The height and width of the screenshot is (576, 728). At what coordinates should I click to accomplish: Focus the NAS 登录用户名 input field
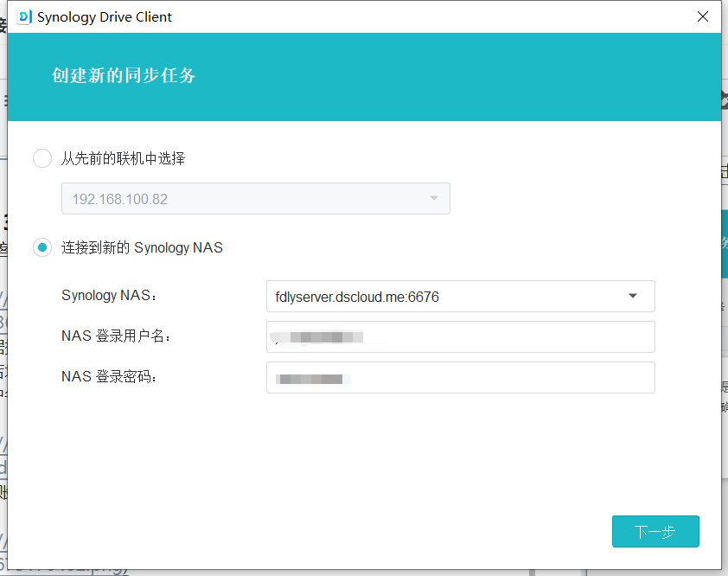[461, 336]
